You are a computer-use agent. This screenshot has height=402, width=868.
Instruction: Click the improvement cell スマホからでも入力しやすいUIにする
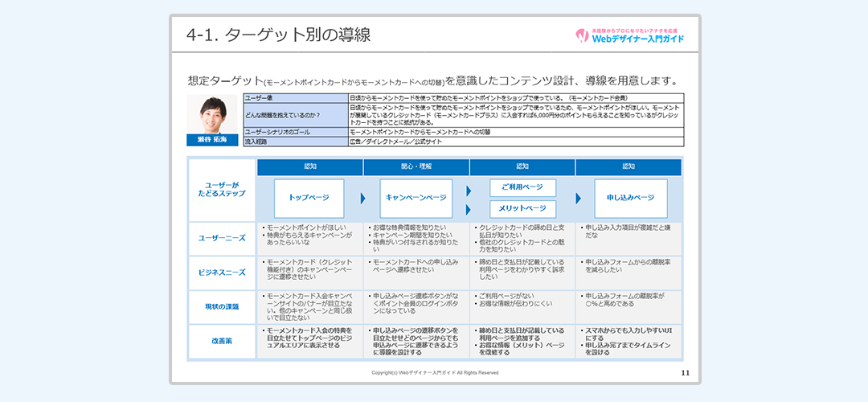click(x=628, y=342)
